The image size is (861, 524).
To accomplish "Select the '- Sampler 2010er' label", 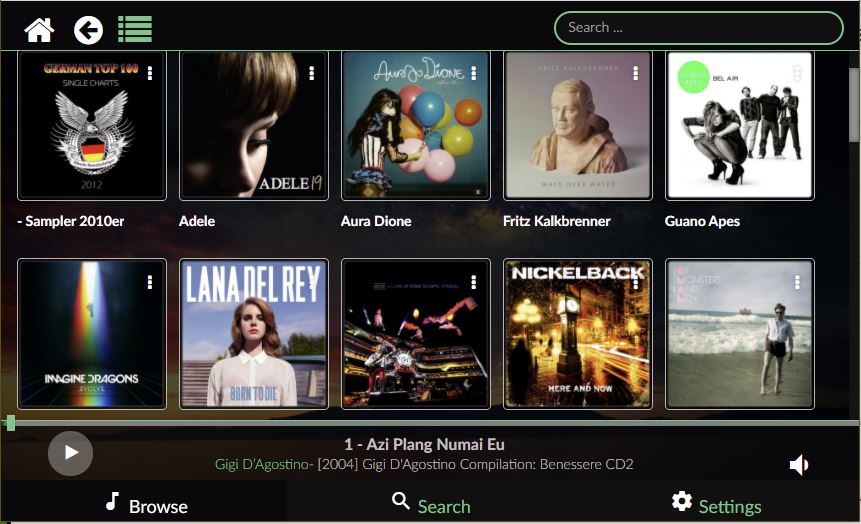I will click(x=71, y=221).
